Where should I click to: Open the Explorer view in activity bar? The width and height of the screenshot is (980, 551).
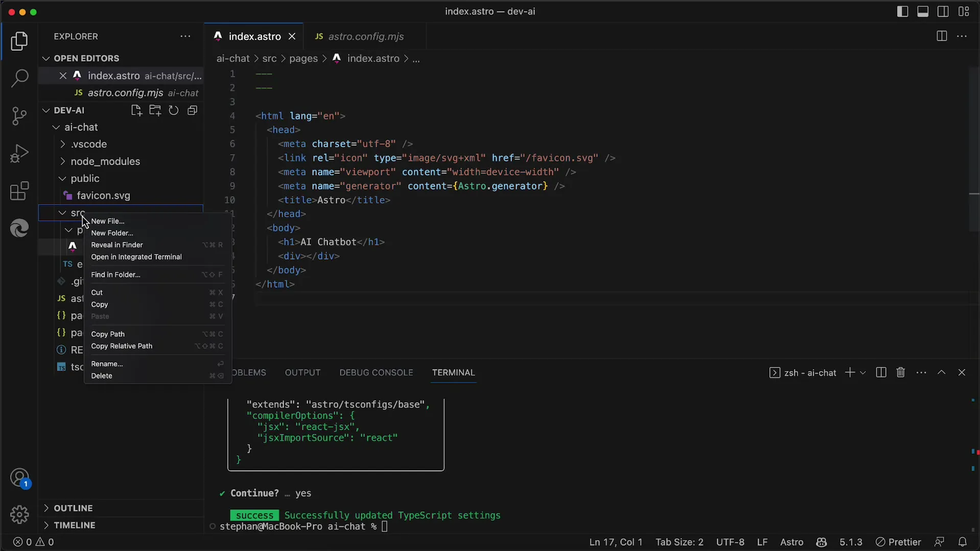pyautogui.click(x=19, y=41)
